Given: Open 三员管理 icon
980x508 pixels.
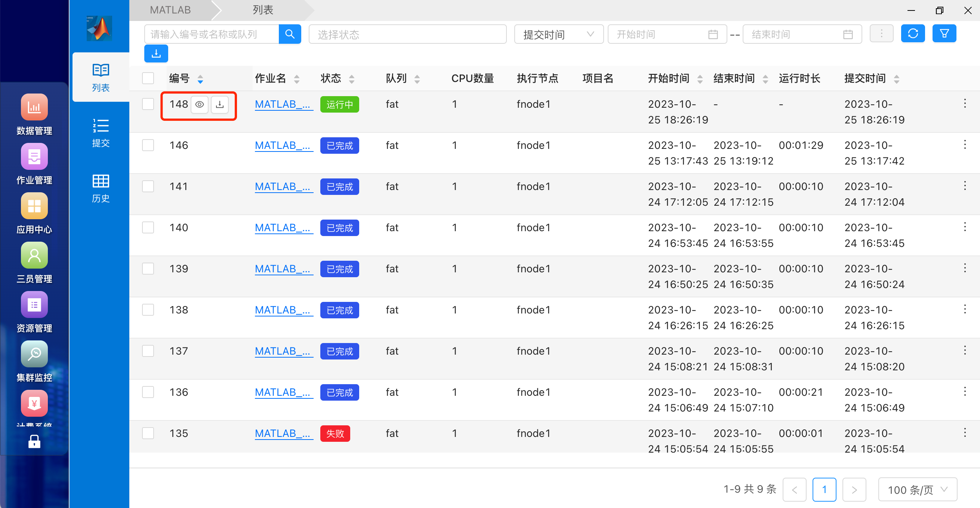Looking at the screenshot, I should click(x=34, y=255).
